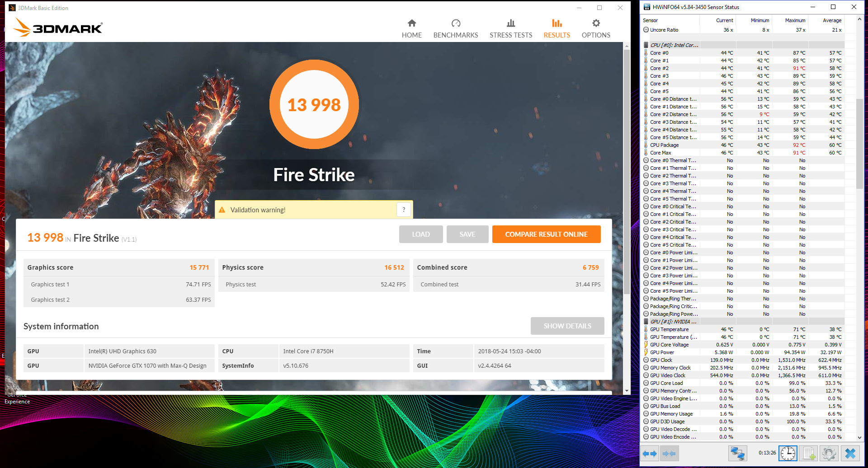Select the Core #3 Thermal Throttling row
This screenshot has height=468, width=868.
point(743,183)
